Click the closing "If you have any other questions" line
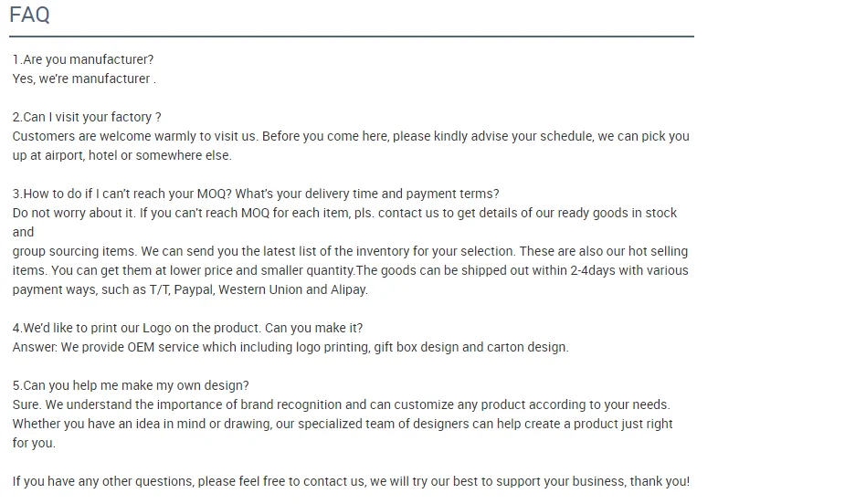The image size is (866, 504). pyautogui.click(x=351, y=481)
